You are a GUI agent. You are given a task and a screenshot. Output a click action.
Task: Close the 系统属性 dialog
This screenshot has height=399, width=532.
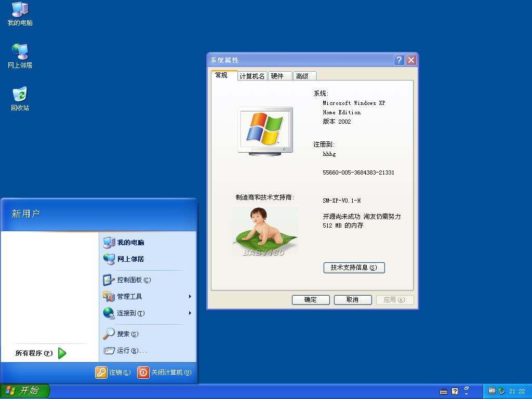(411, 60)
